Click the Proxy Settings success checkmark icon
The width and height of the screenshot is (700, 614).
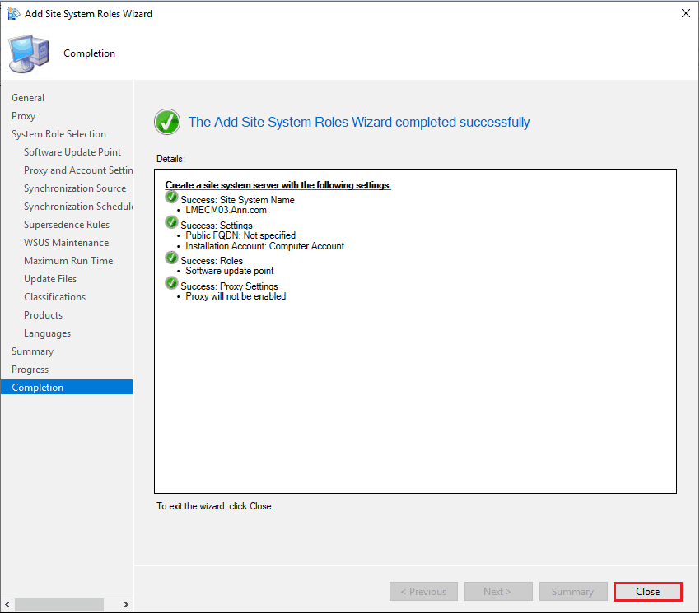point(171,283)
